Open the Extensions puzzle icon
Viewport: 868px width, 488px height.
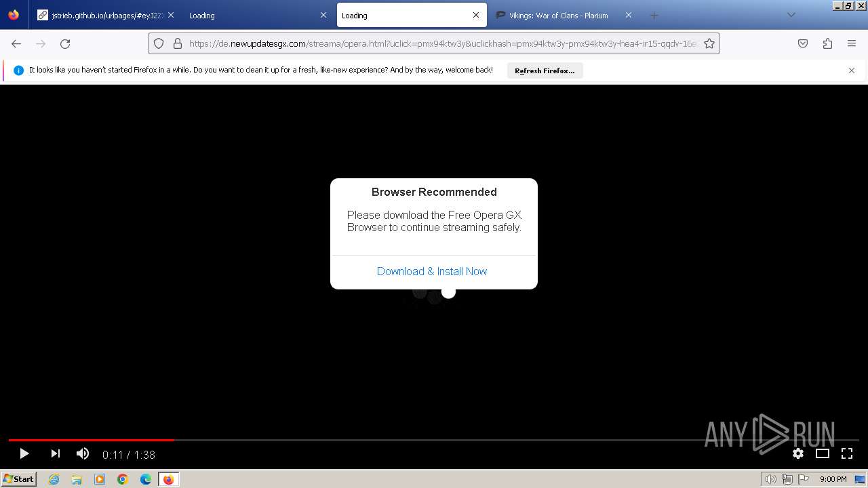point(827,43)
